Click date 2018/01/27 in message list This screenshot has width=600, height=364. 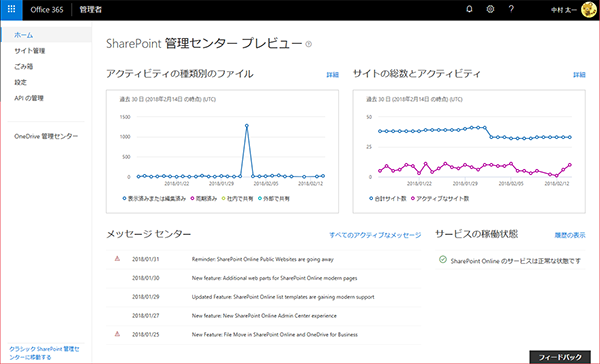145,315
